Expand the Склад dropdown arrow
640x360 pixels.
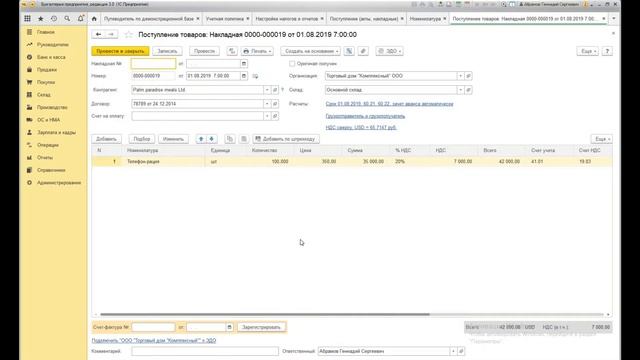(460, 90)
